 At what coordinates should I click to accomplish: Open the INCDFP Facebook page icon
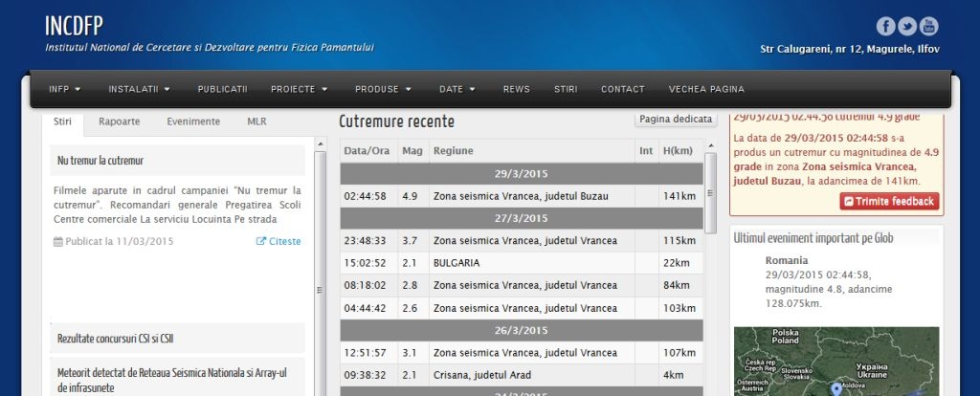pyautogui.click(x=885, y=26)
